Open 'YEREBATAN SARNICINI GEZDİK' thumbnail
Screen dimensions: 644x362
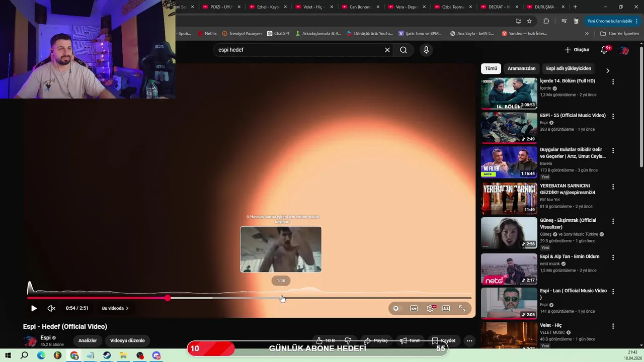coord(509,199)
